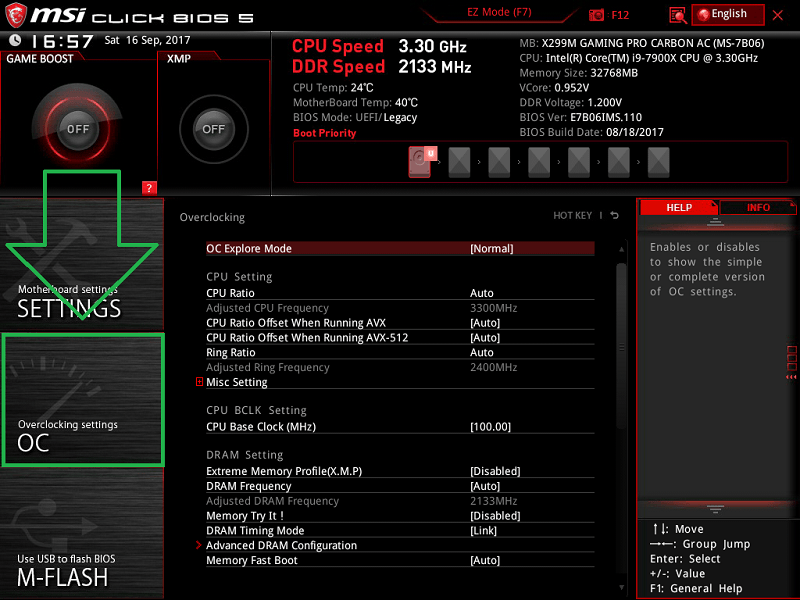
Task: Switch to the INFO tab
Action: [758, 208]
